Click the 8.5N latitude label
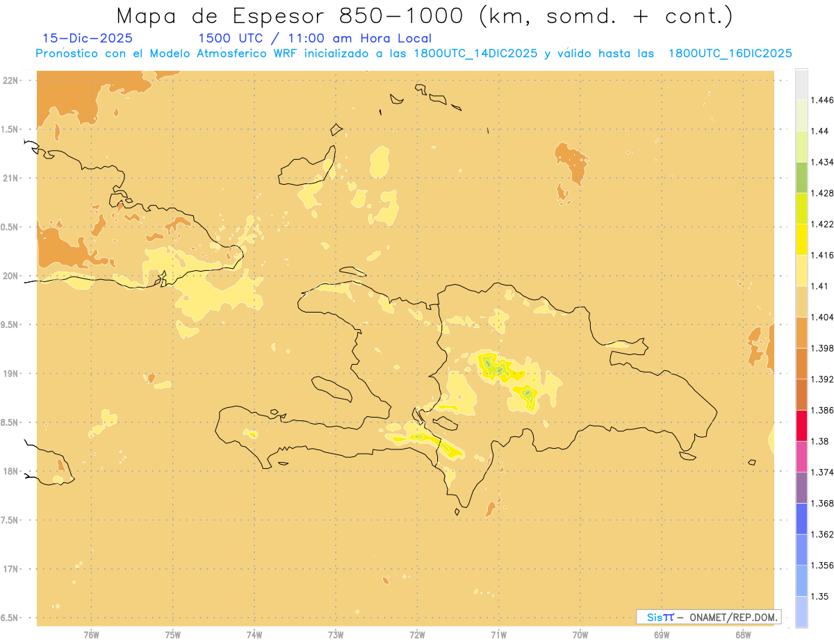This screenshot has width=834, height=644. coord(10,422)
